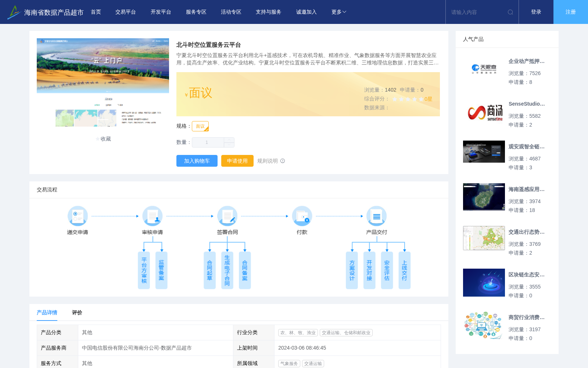Click the 规则说明 link
The height and width of the screenshot is (368, 588).
pyautogui.click(x=268, y=161)
